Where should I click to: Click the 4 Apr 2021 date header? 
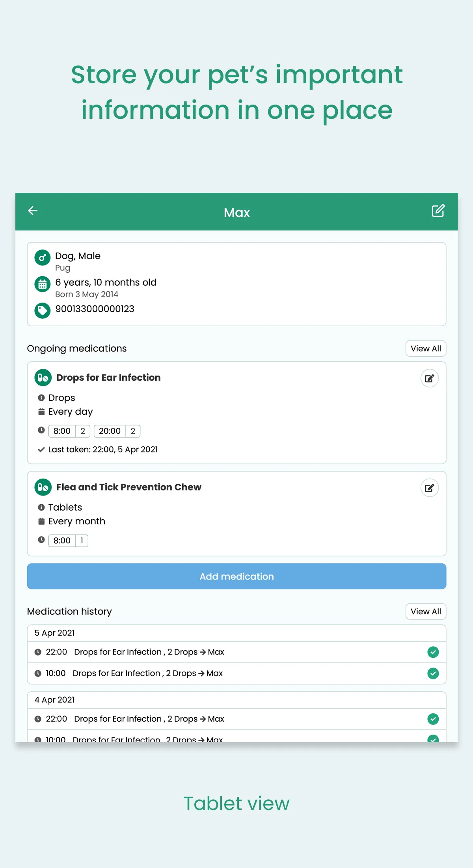54,700
